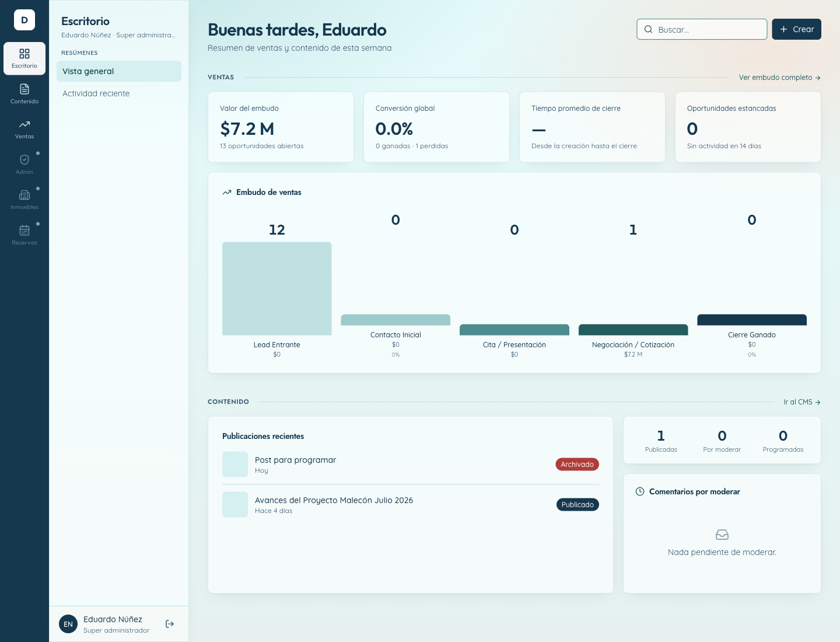Focus the Buscar search field
This screenshot has height=642, width=840.
click(702, 29)
